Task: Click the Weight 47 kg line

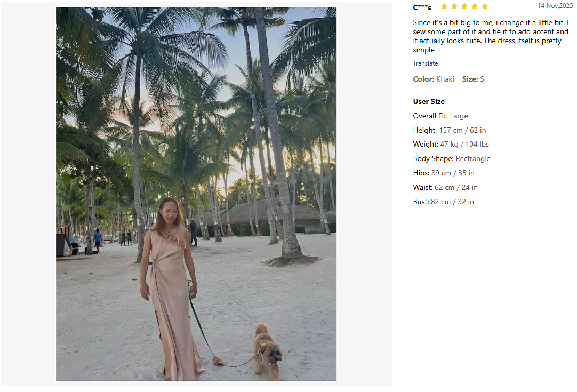Action: [451, 144]
